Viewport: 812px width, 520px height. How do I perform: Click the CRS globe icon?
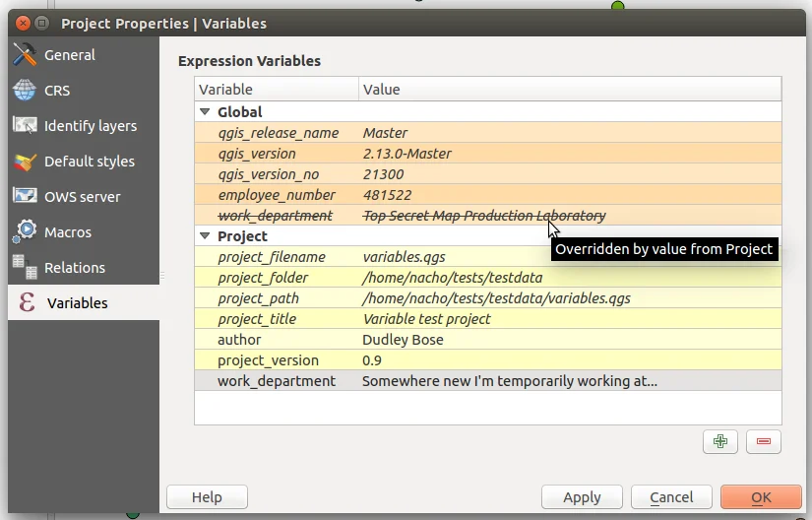(x=25, y=91)
